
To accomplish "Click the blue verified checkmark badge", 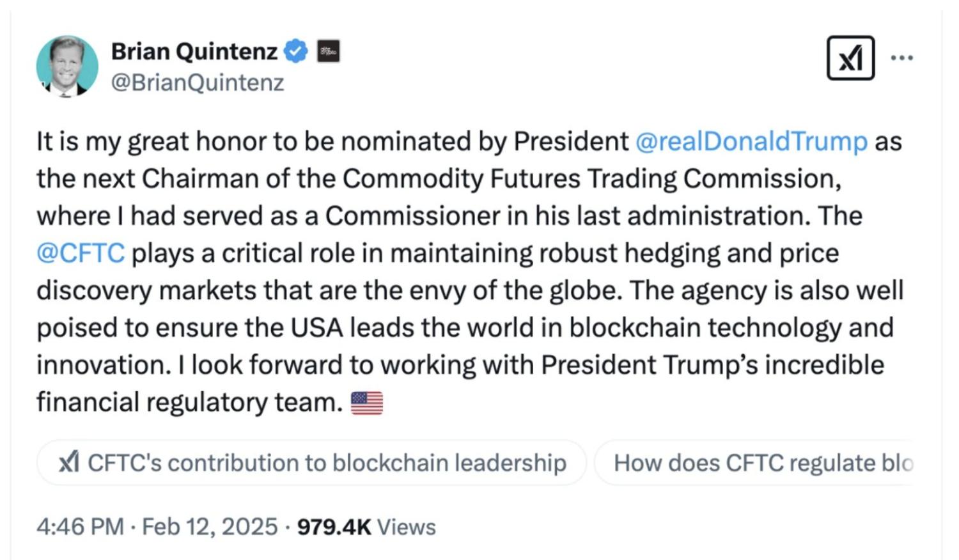I will (x=295, y=51).
